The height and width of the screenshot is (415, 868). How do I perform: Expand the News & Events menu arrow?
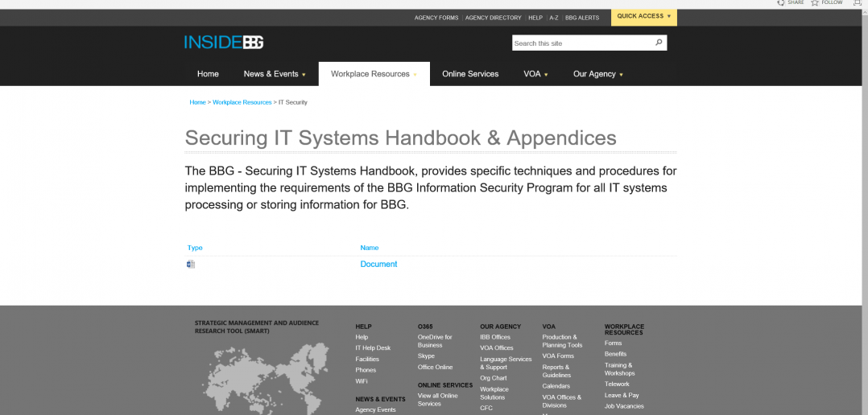tap(304, 75)
